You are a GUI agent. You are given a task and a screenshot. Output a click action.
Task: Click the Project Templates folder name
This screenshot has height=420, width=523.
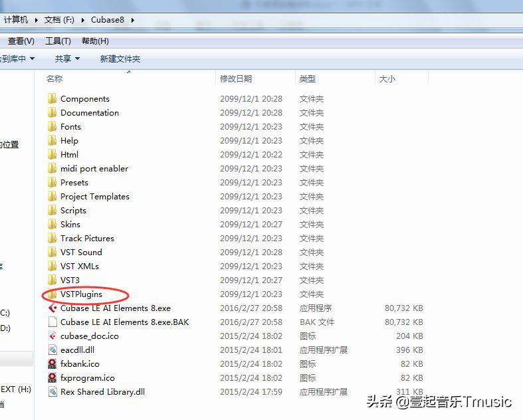pyautogui.click(x=95, y=197)
